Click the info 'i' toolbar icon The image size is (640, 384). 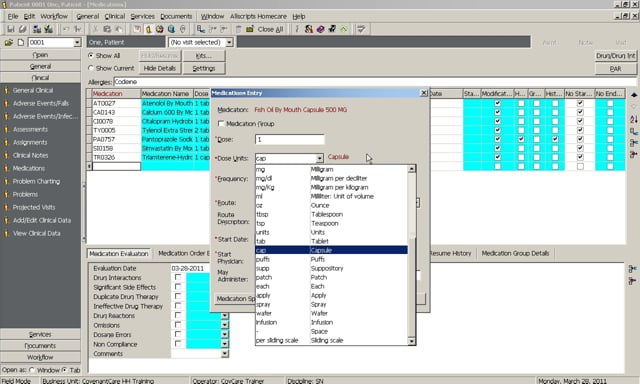pos(297,29)
